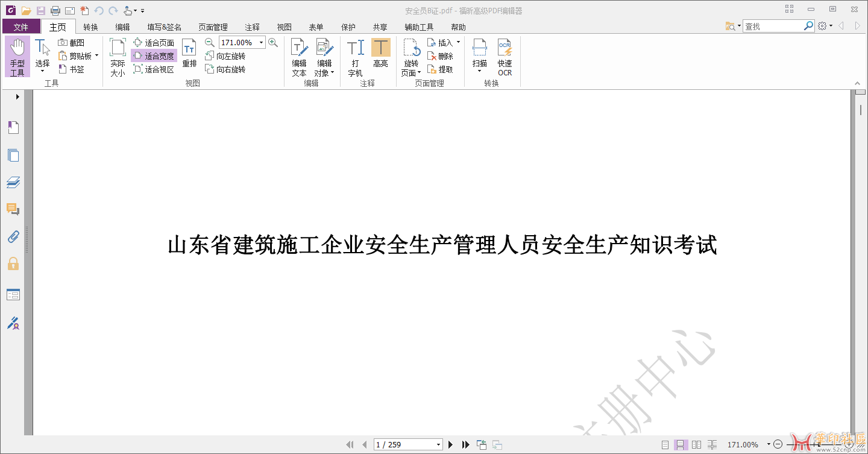Open Fill & Sign (填写&签名) tab
Viewport: 868px width, 454px height.
click(164, 27)
